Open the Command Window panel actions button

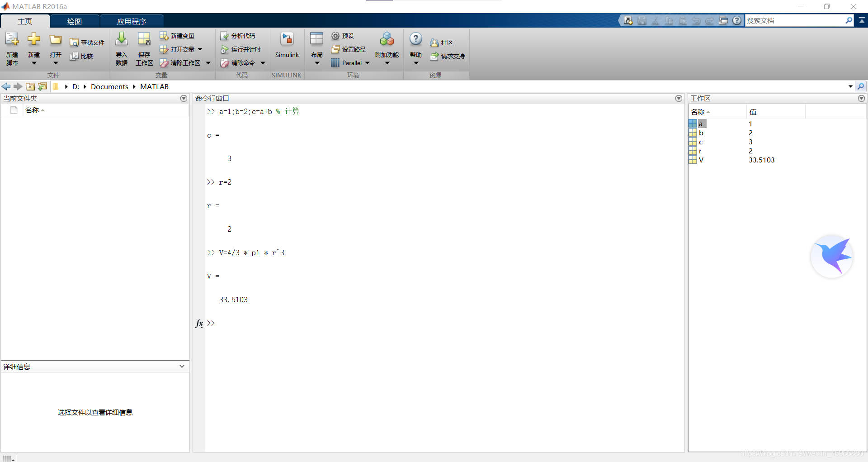tap(679, 98)
